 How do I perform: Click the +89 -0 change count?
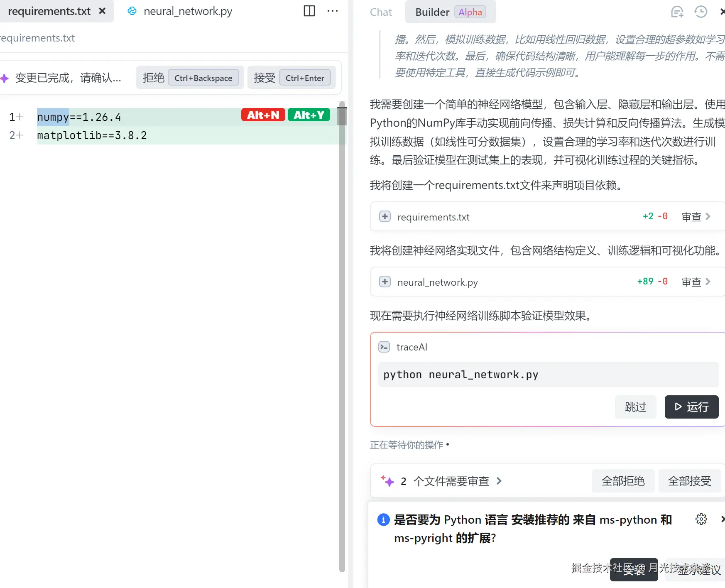click(652, 282)
